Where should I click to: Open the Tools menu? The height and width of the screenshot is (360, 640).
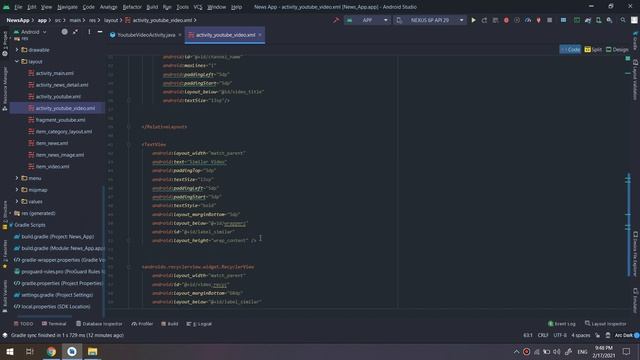[182, 7]
